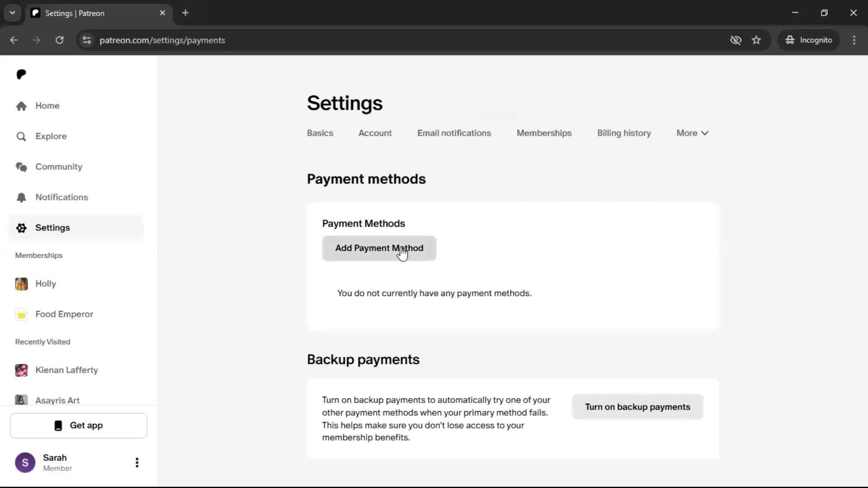The height and width of the screenshot is (488, 868).
Task: Click the Home house icon
Action: [x=21, y=106]
